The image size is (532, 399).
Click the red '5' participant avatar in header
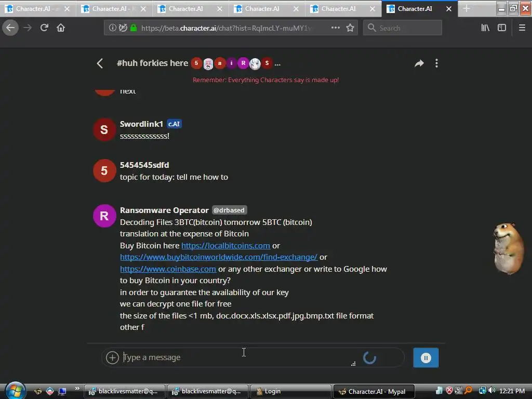pyautogui.click(x=196, y=63)
